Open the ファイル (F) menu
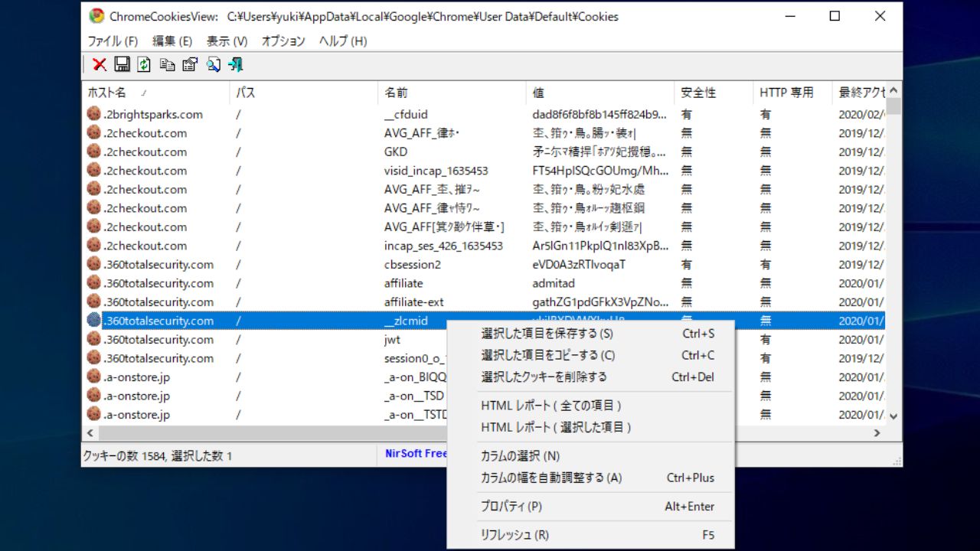Screen dimensions: 980x551 [x=113, y=41]
